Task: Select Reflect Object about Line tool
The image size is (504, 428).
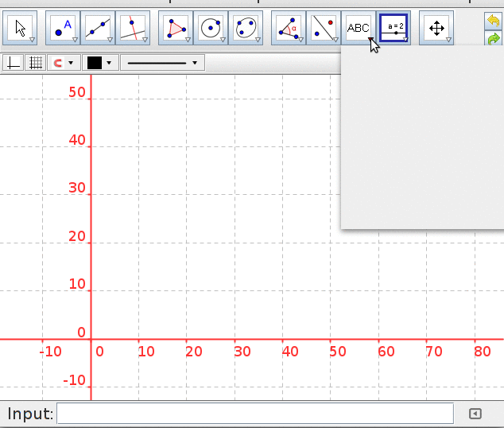Action: 324,28
